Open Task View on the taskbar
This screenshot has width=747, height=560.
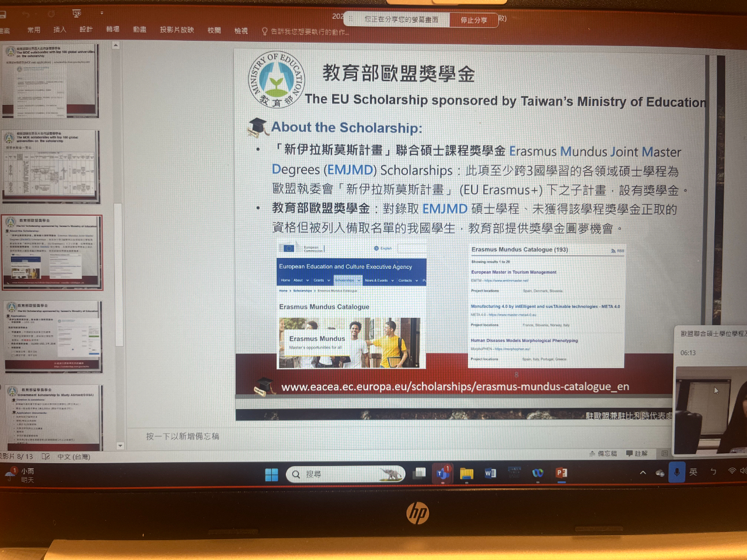419,474
